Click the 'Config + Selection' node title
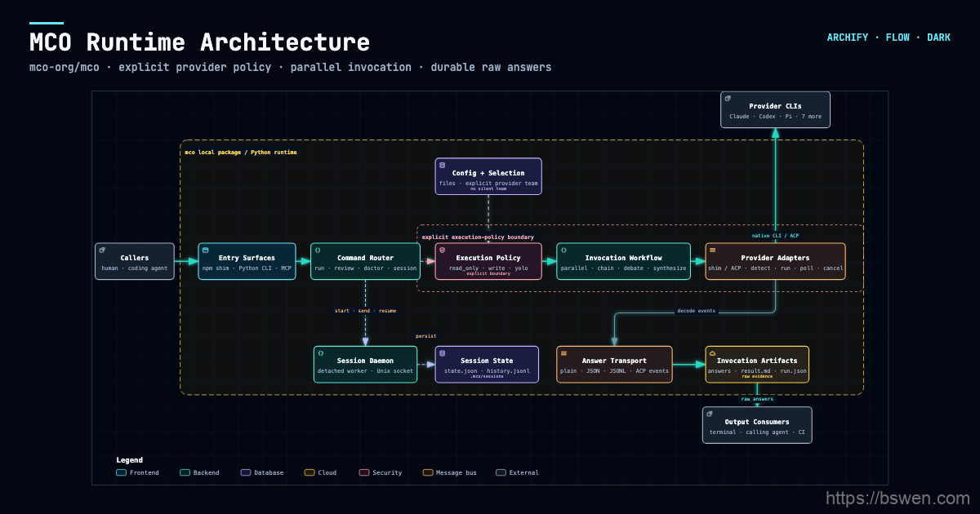 tap(488, 173)
